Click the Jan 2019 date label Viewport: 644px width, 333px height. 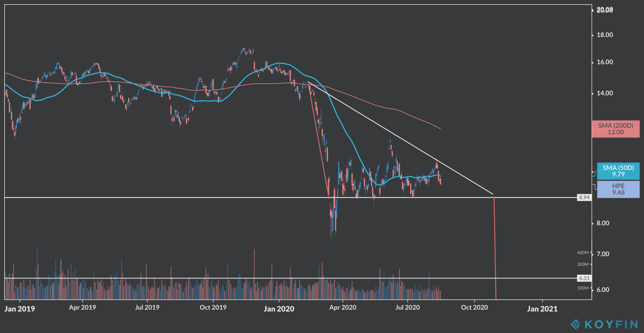coord(20,309)
